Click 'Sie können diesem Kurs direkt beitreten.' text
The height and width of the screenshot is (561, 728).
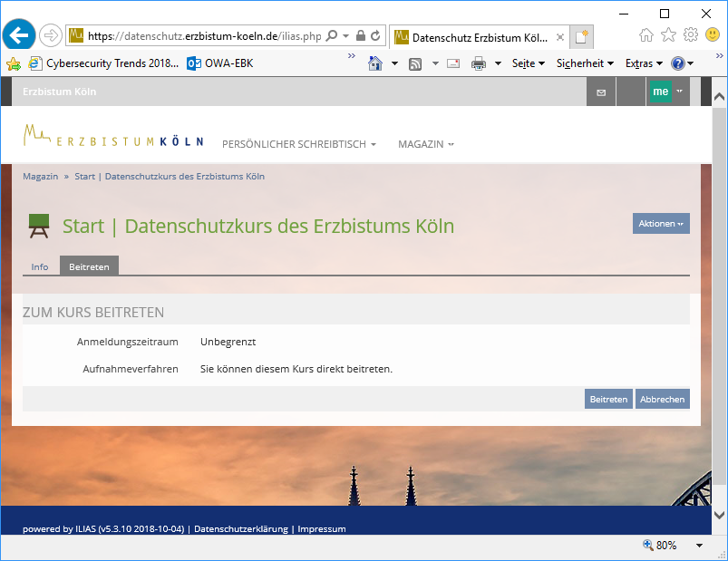point(296,369)
